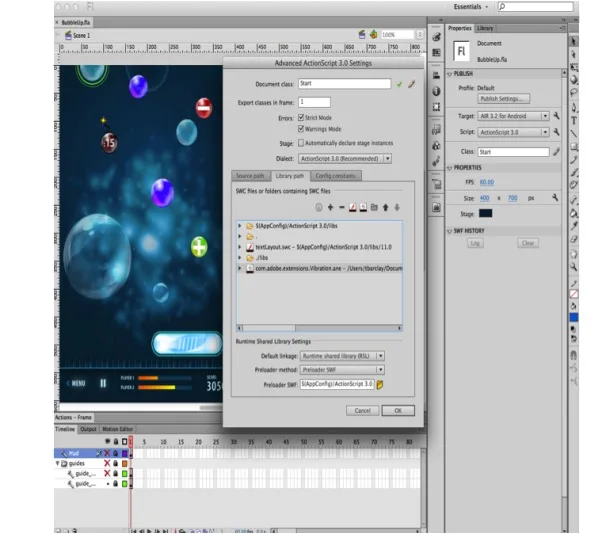Disable the Warnings Mode checkbox
The width and height of the screenshot is (606, 534).
[301, 129]
